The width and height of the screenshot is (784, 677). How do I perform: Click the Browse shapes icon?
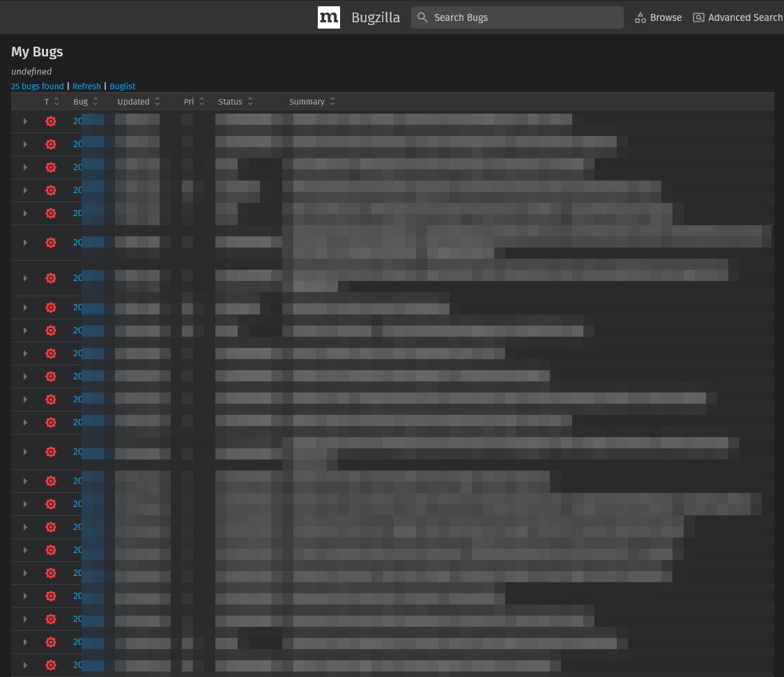point(640,18)
